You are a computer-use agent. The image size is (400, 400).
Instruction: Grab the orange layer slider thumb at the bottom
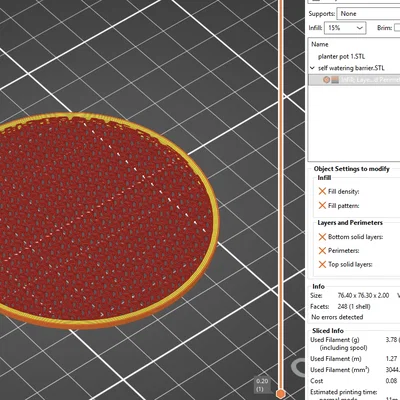(281, 394)
